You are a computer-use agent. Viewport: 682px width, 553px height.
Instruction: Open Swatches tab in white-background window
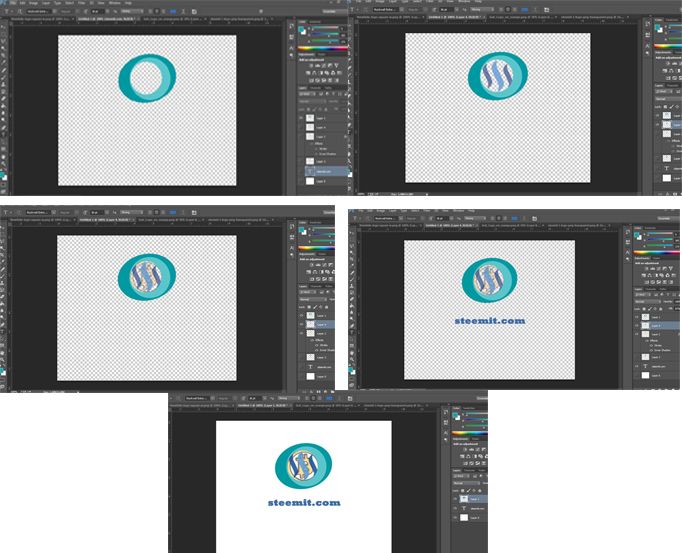coord(469,408)
